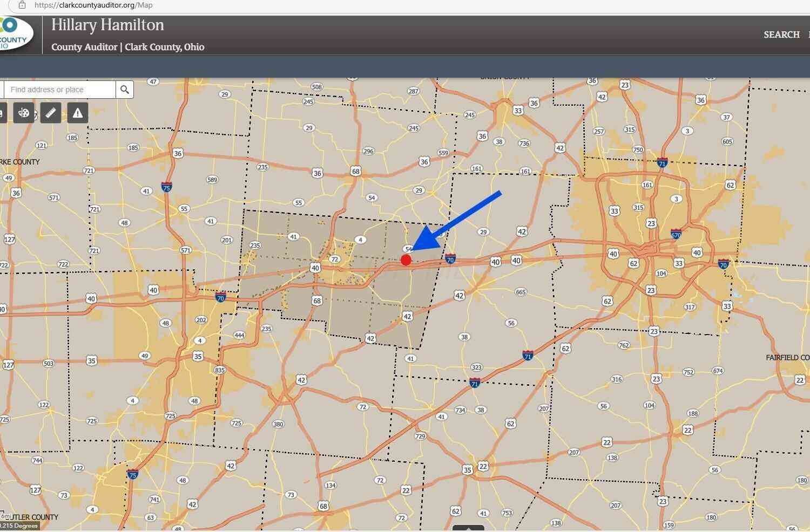
Task: Click the route 323 marker
Action: point(476,367)
